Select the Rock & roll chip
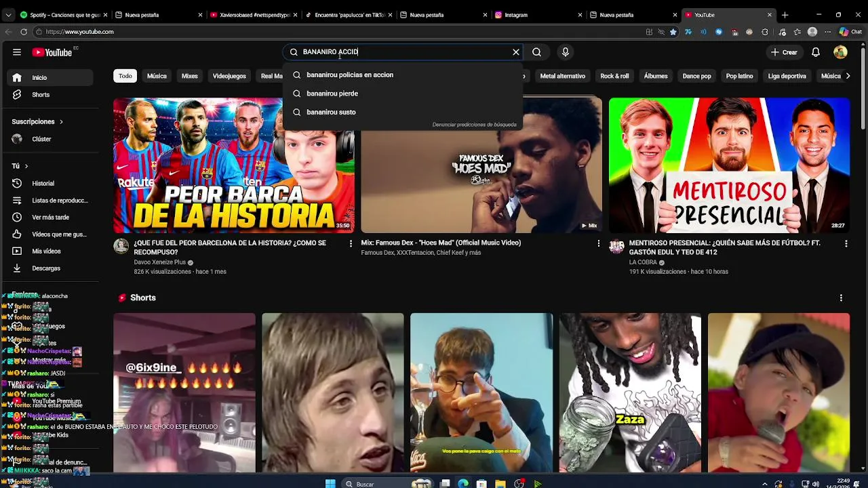Screen dimensions: 868x488 pos(614,76)
